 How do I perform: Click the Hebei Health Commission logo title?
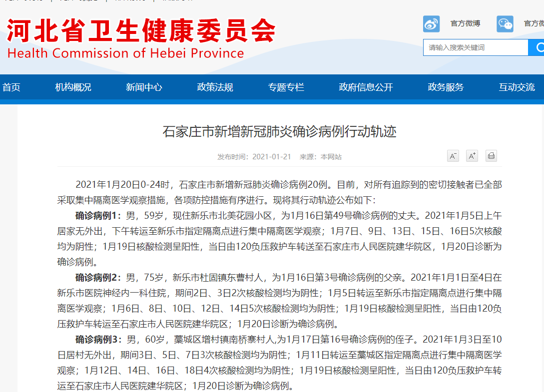[x=141, y=30]
